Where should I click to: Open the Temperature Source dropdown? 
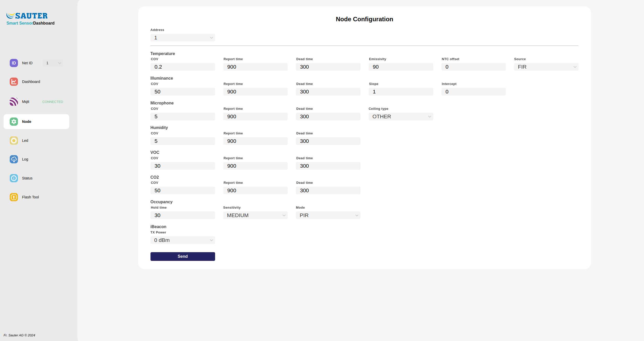tap(546, 67)
